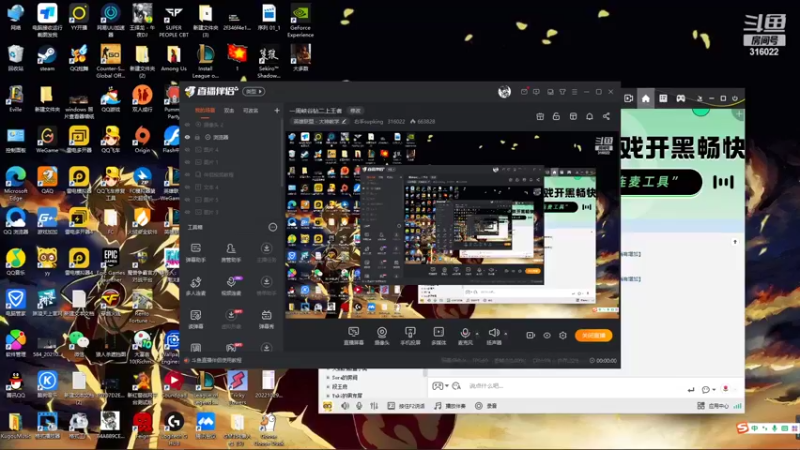Click the unlock padlock icon above the preview

click(556, 116)
